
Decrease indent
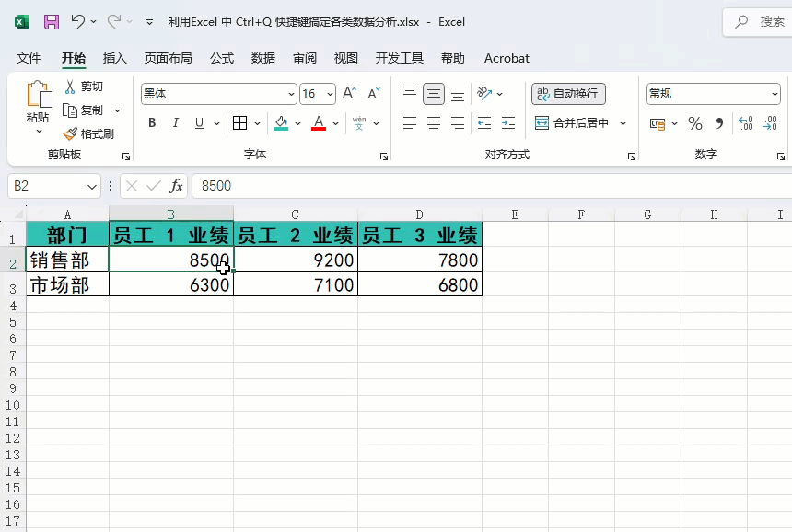[x=484, y=122]
